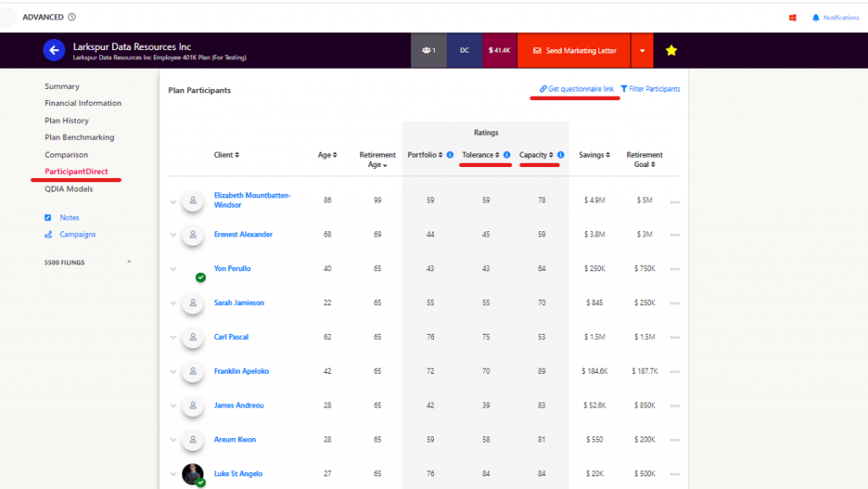
Task: Click the yellow favorite star icon
Action: tap(671, 51)
